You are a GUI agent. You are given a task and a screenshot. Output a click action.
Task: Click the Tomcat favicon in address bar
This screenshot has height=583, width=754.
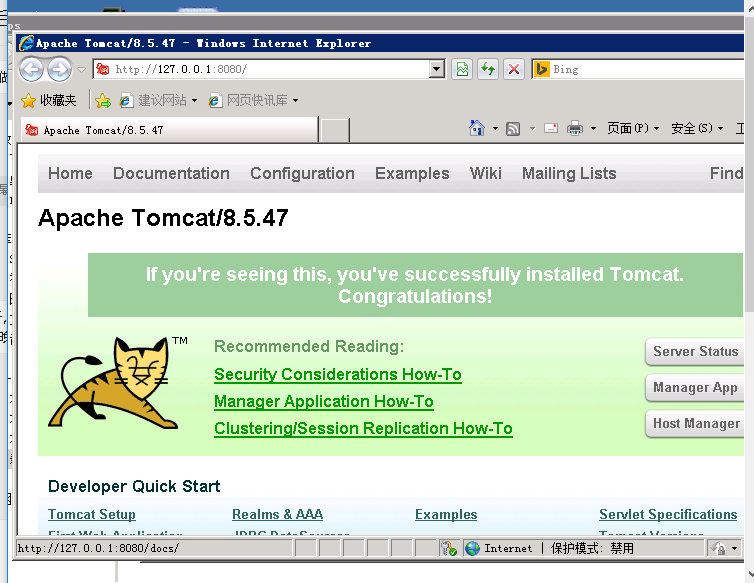pos(102,69)
